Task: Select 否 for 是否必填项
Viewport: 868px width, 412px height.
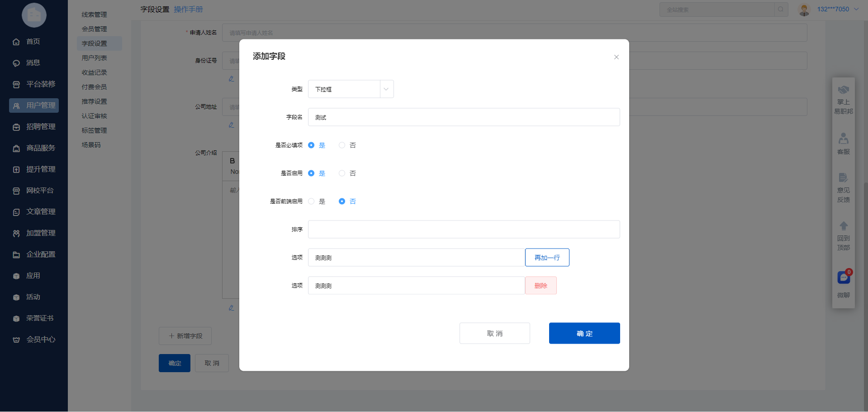Action: pyautogui.click(x=342, y=145)
